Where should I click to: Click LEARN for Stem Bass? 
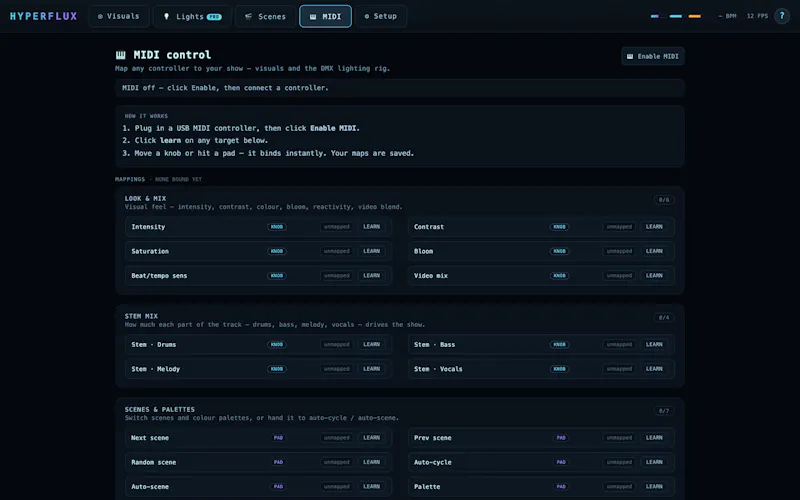654,344
